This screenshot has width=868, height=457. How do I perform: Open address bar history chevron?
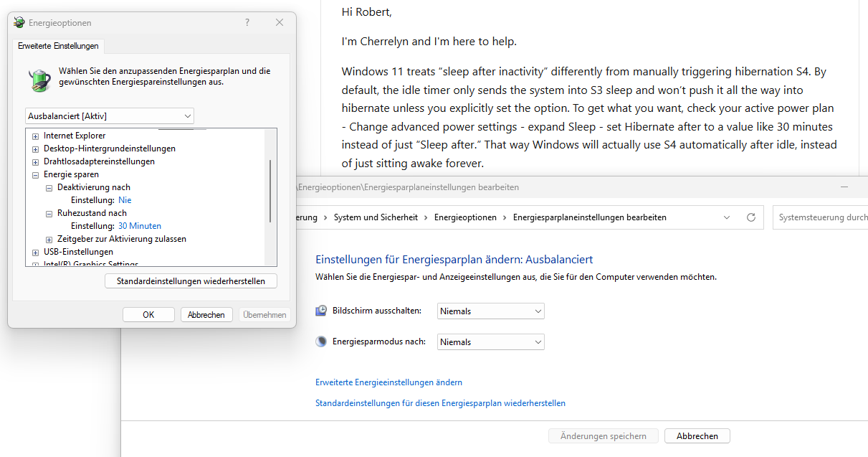pyautogui.click(x=727, y=217)
